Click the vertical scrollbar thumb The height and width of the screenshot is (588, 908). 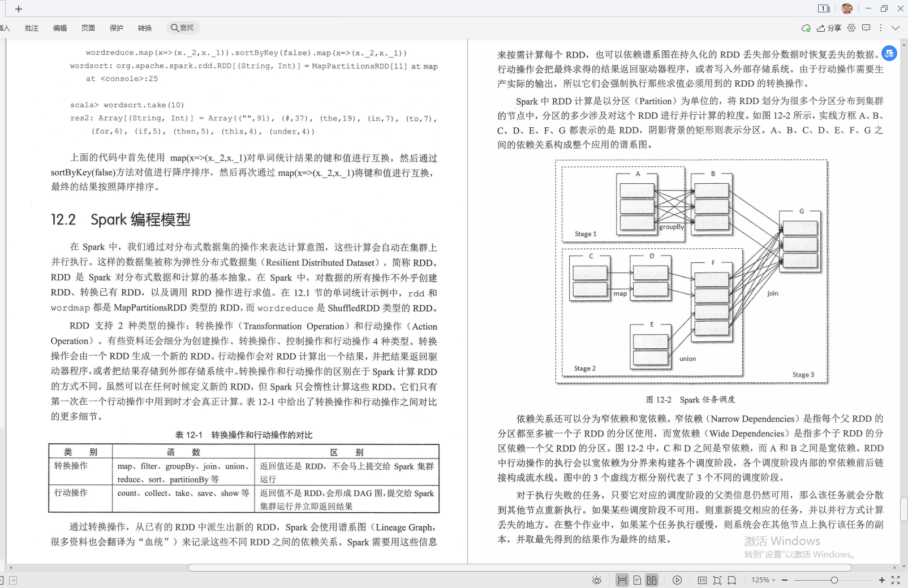pos(904,509)
